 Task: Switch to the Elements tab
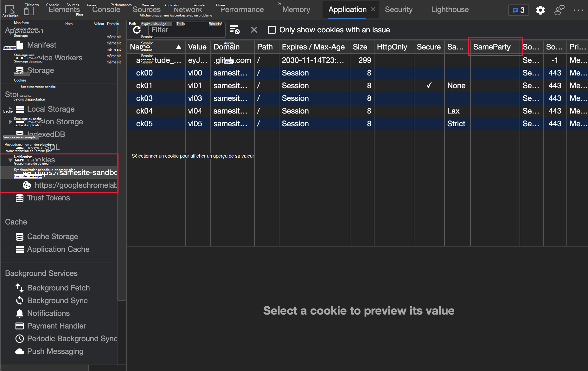(x=64, y=10)
